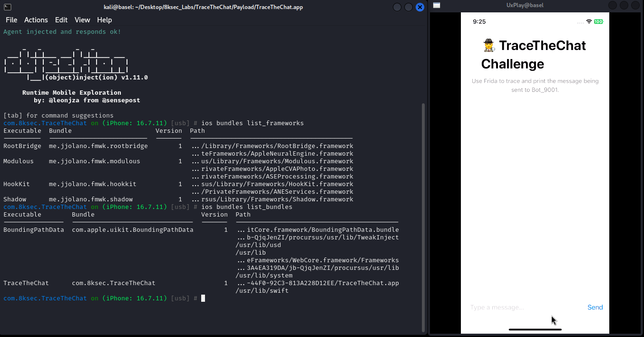Click the TraceTheChat.app path entry
This screenshot has height=337, width=644.
(318, 283)
